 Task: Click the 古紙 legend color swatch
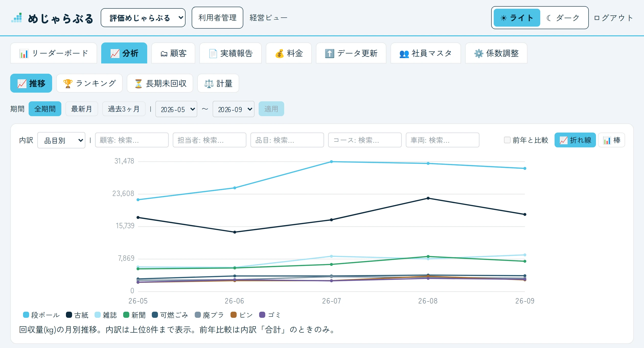pos(69,315)
